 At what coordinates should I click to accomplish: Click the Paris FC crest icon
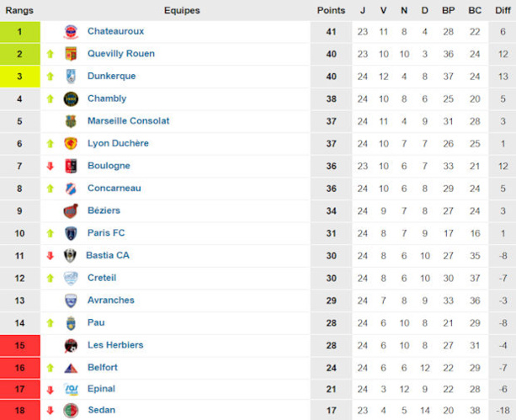(72, 233)
